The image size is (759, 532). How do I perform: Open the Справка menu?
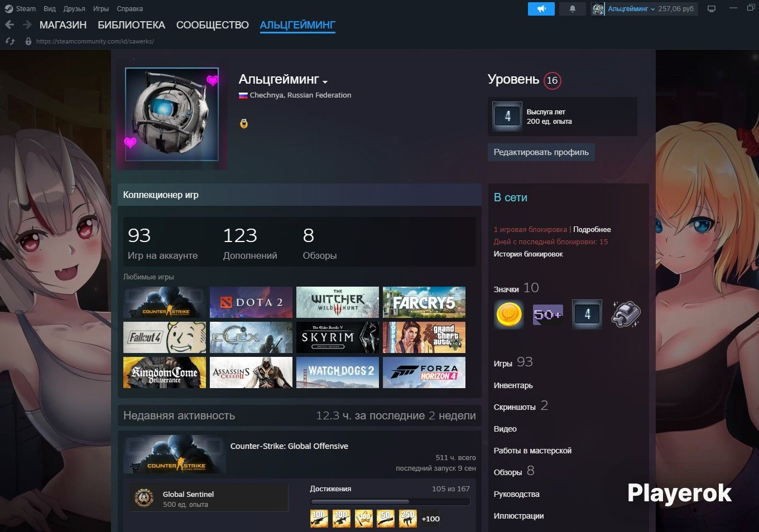pyautogui.click(x=130, y=8)
